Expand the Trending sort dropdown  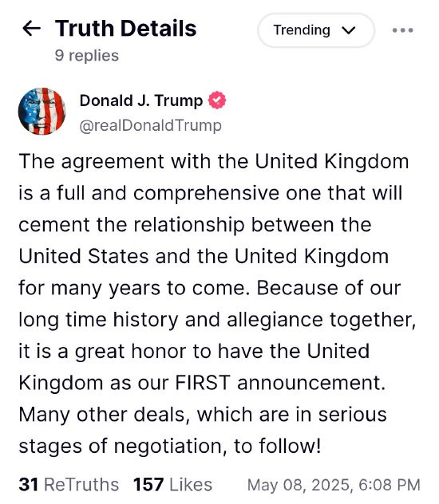[316, 30]
